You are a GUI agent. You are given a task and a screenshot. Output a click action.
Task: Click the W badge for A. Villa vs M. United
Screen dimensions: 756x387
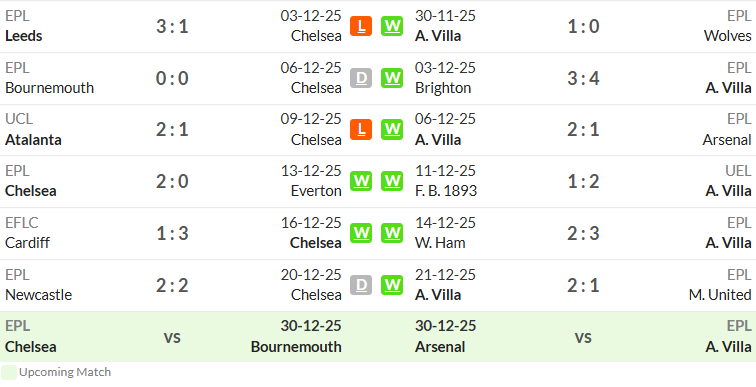click(x=392, y=285)
